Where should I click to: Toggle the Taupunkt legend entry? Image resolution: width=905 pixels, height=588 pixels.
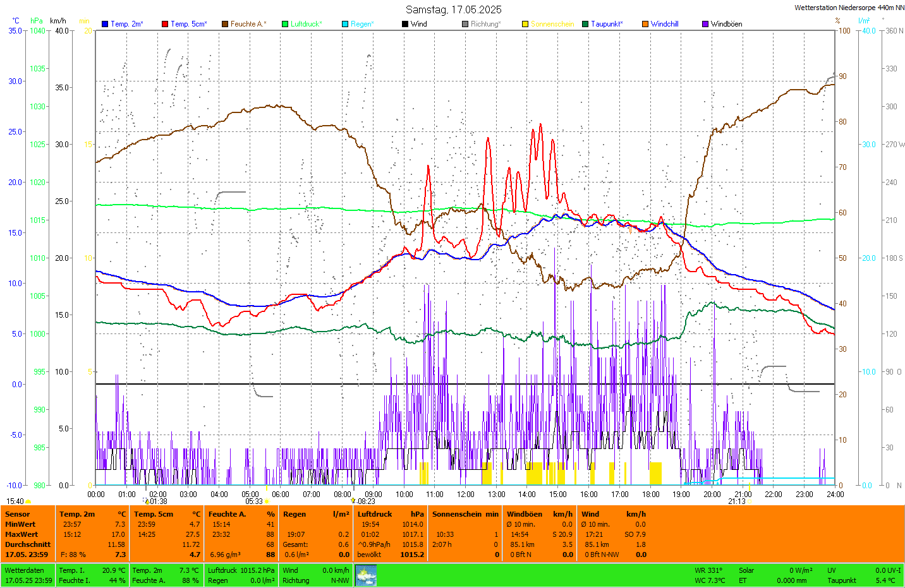click(606, 24)
